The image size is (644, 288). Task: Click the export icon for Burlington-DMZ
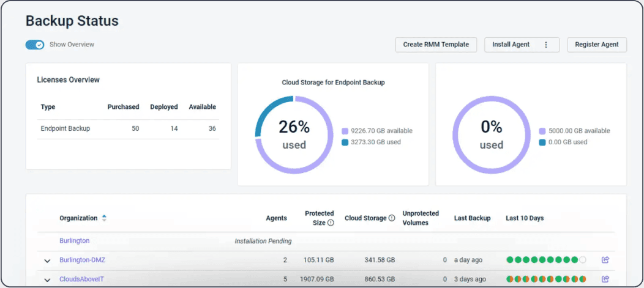[605, 260]
